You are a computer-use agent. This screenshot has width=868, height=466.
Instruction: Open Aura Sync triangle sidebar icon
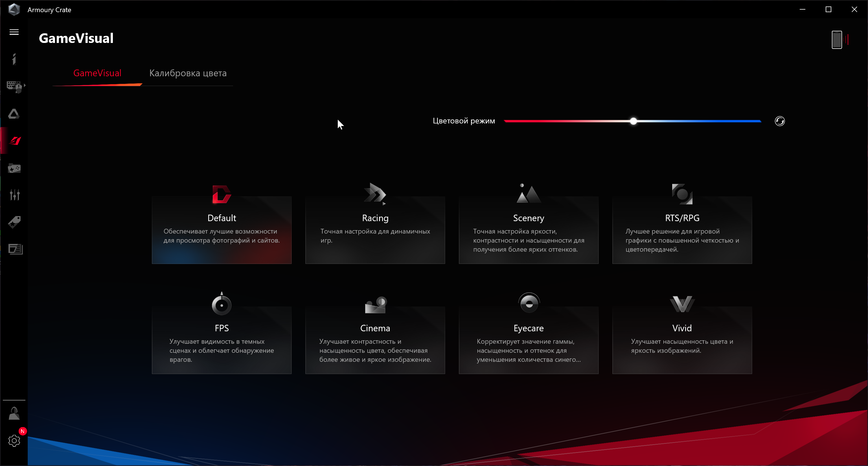14,114
